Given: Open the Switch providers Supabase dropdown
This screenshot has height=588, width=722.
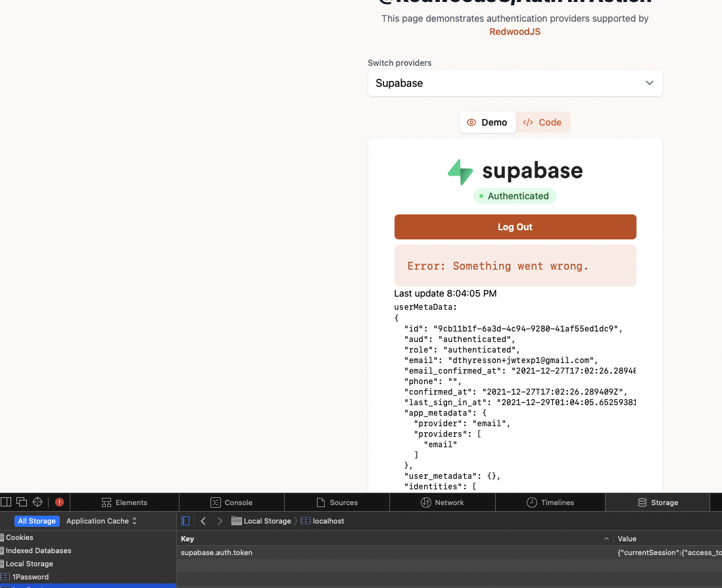Looking at the screenshot, I should coord(516,83).
